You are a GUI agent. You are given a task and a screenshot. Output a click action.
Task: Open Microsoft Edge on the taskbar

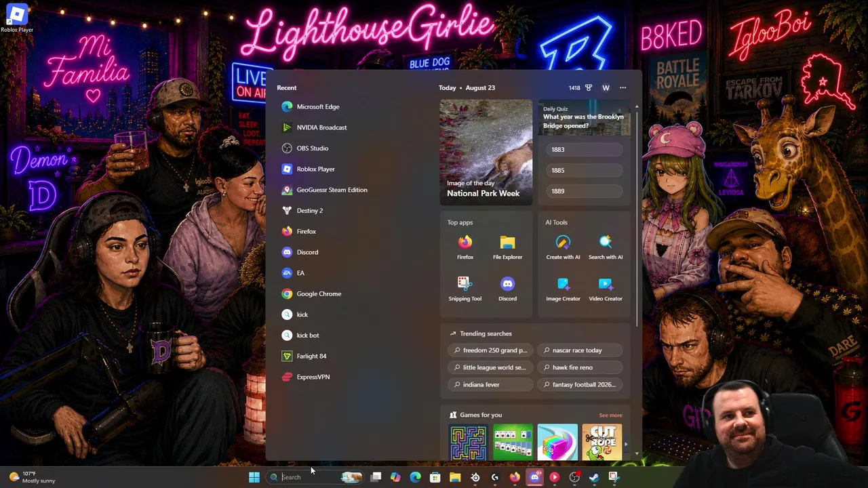pyautogui.click(x=415, y=477)
